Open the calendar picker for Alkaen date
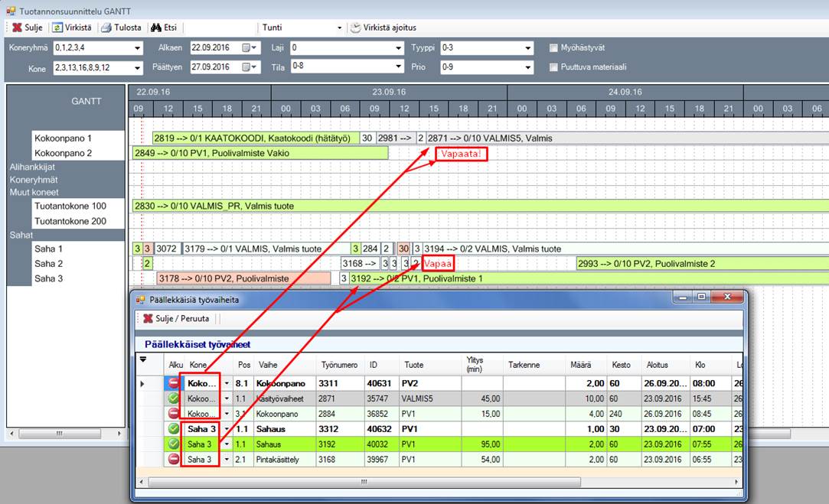829x504 pixels. coord(250,48)
